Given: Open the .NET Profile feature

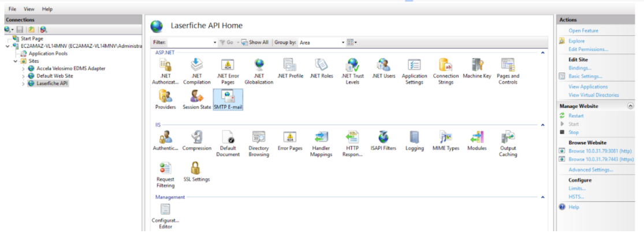Looking at the screenshot, I should [290, 69].
